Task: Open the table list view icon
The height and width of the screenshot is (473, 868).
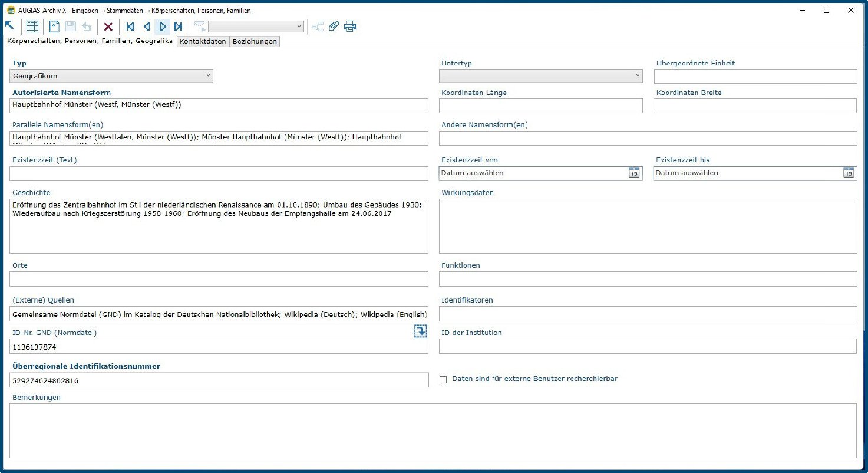Action: [x=32, y=27]
